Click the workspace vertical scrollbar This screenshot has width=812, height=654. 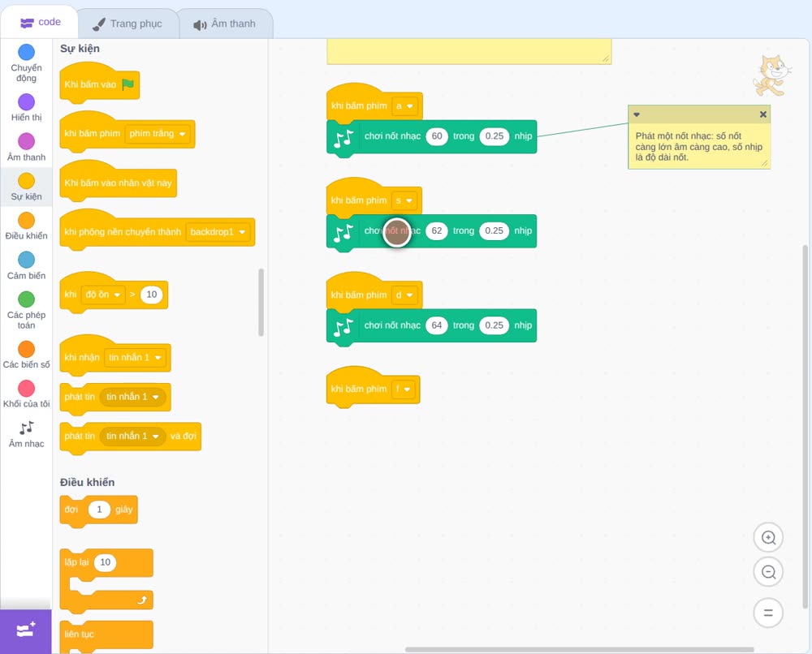[806, 427]
